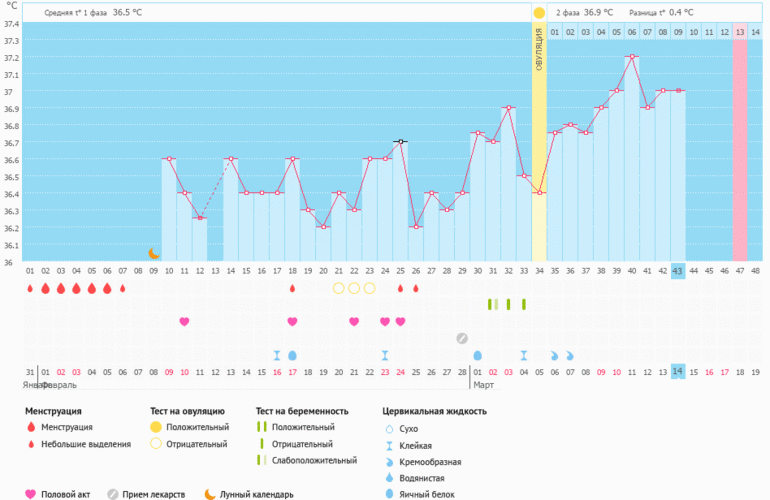Click the positive pregnancy test mark on day 31
770x500 pixels.
[492, 304]
